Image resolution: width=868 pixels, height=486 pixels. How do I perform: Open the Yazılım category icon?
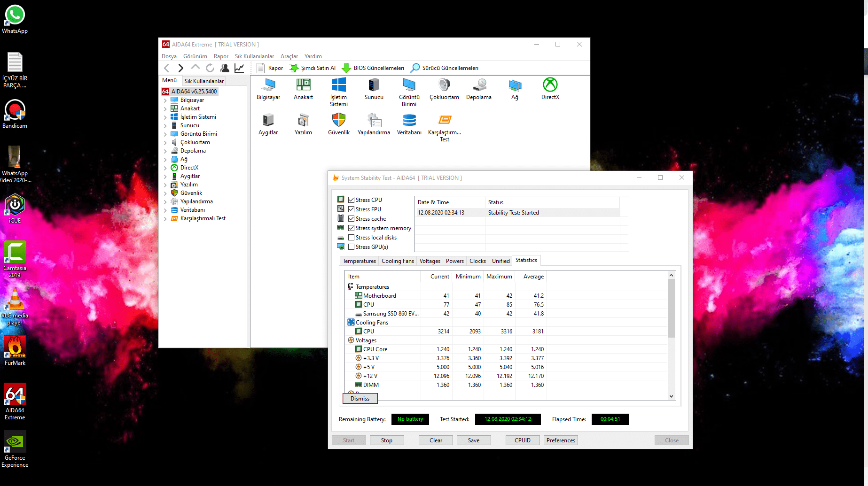[x=303, y=124]
